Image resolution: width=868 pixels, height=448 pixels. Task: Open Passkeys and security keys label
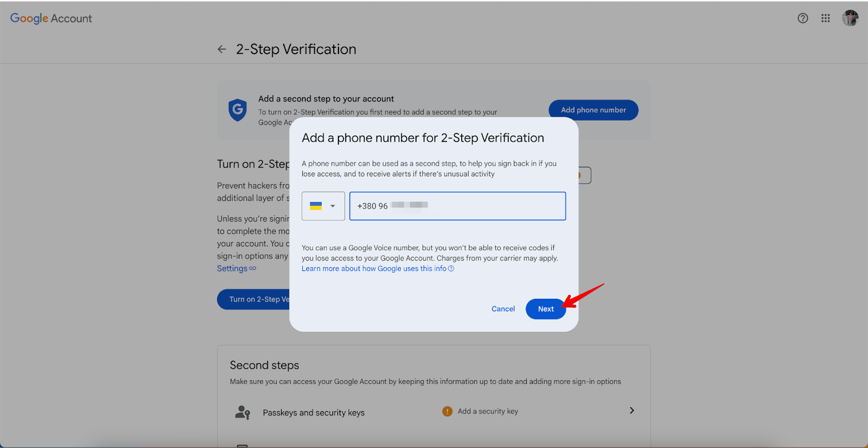314,413
